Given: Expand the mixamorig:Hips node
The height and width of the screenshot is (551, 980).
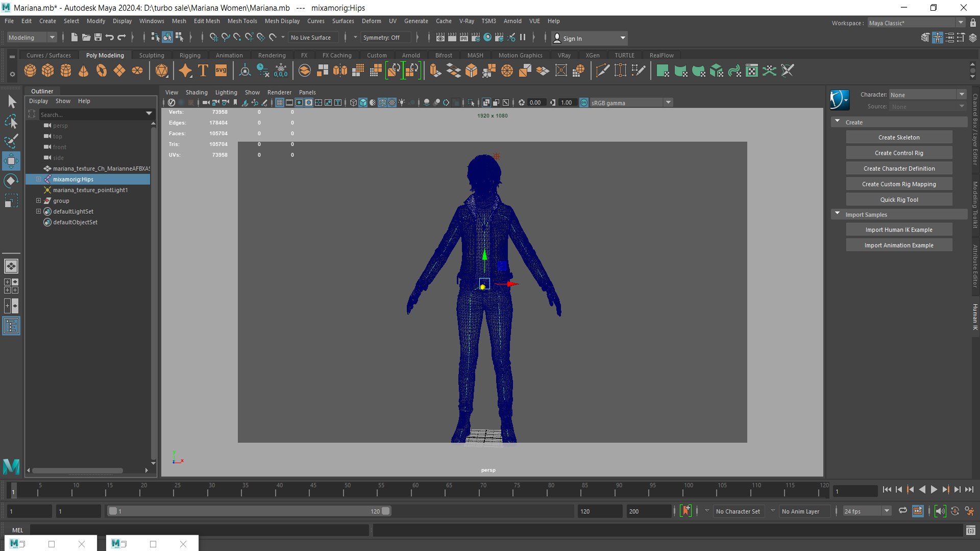Looking at the screenshot, I should [x=38, y=179].
